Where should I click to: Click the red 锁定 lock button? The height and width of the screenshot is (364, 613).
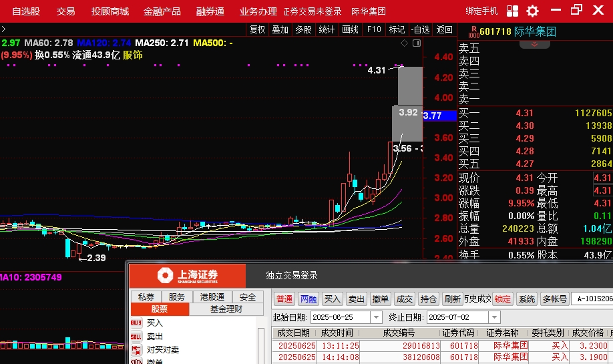pos(503,299)
